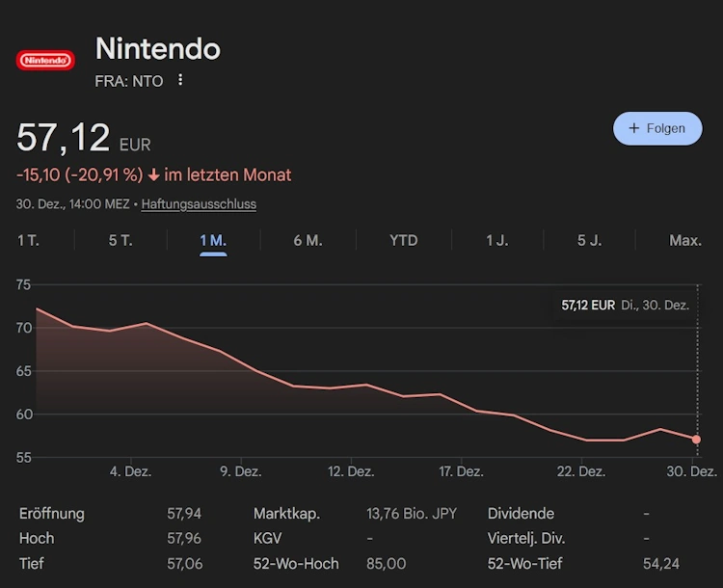Open the Haftungsausschluss disclaimer link
This screenshot has width=723, height=588.
point(199,204)
